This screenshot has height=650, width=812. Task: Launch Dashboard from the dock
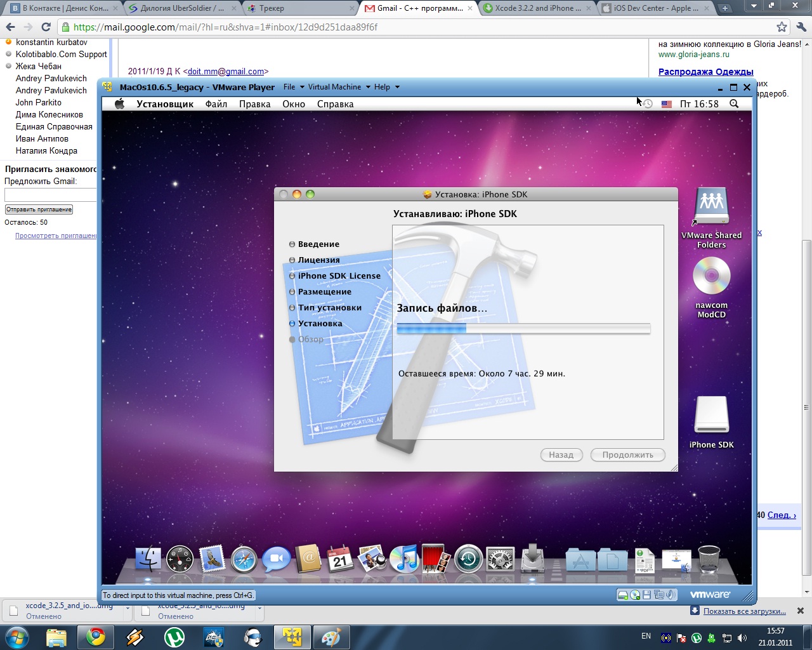tap(180, 559)
